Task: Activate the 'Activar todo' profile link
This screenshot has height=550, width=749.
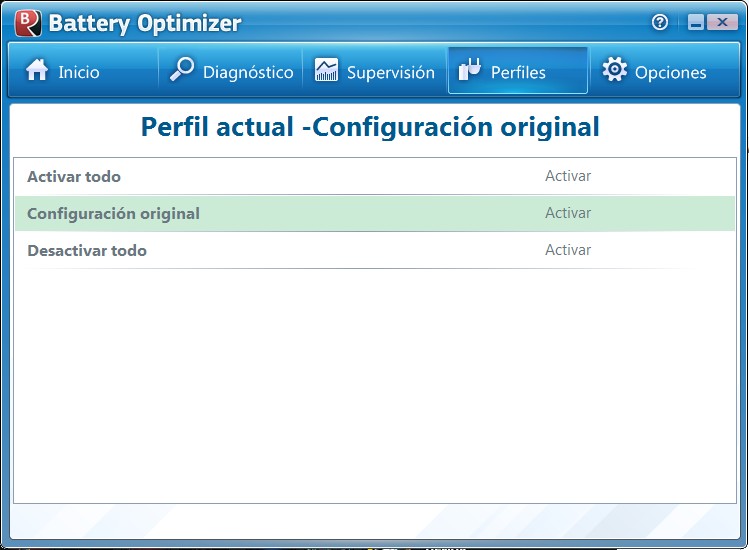Action: pos(568,176)
